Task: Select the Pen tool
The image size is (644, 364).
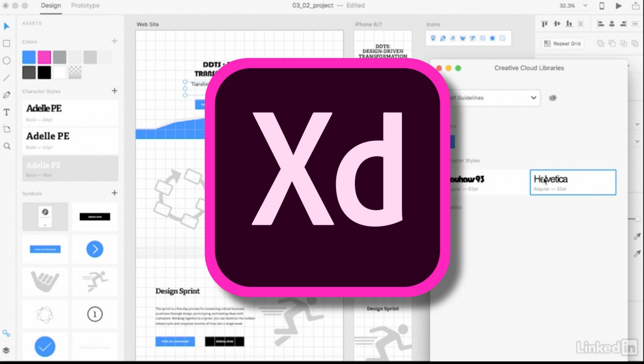Action: pyautogui.click(x=6, y=95)
